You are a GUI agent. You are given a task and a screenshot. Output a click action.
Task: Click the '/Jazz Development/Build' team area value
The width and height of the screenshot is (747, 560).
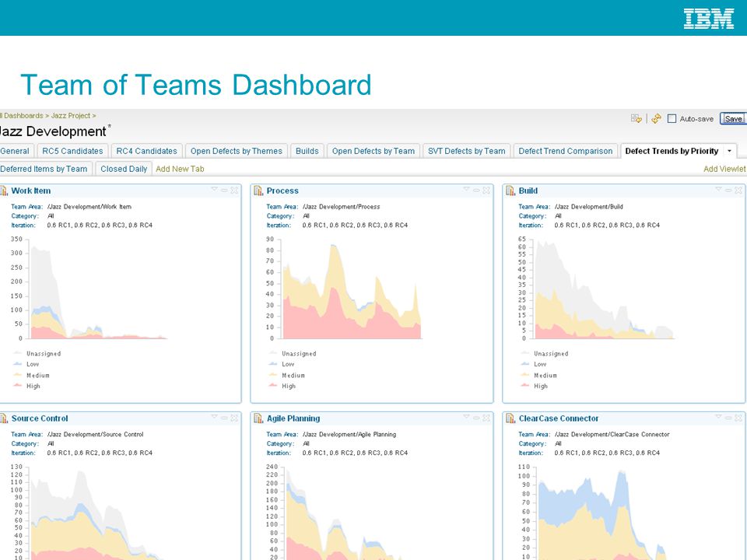(589, 207)
